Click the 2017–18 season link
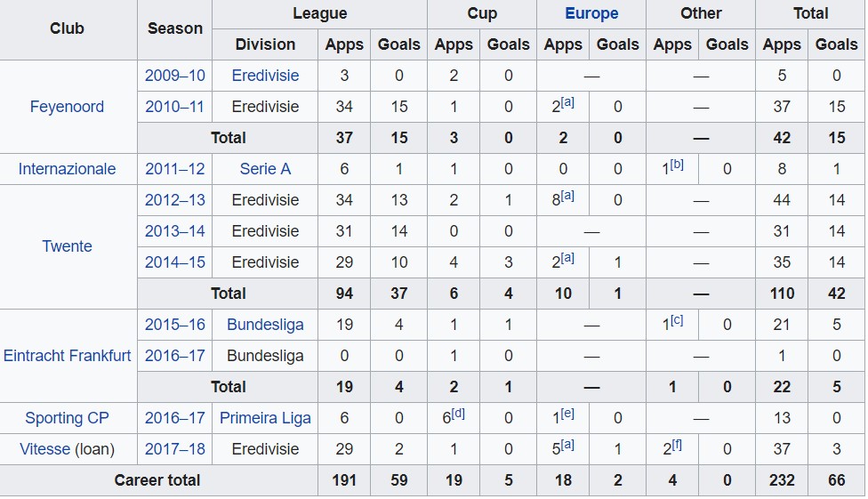 pyautogui.click(x=175, y=449)
